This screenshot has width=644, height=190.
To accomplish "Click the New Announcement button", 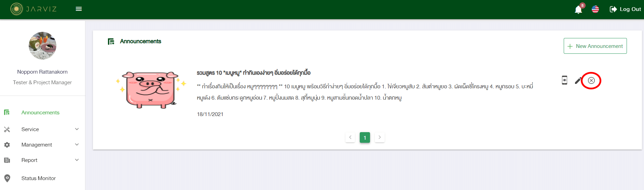I will (595, 46).
